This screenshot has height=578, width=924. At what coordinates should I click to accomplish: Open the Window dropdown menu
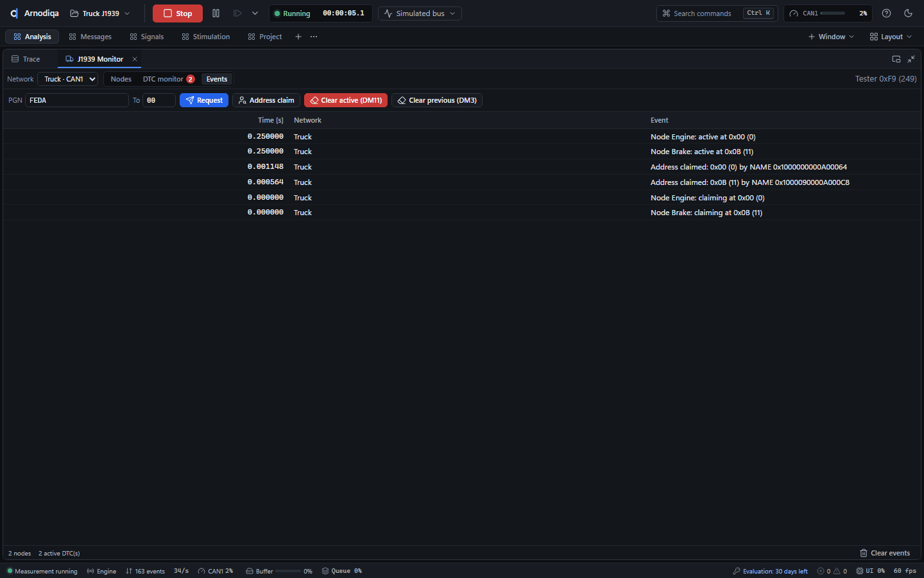pyautogui.click(x=831, y=37)
